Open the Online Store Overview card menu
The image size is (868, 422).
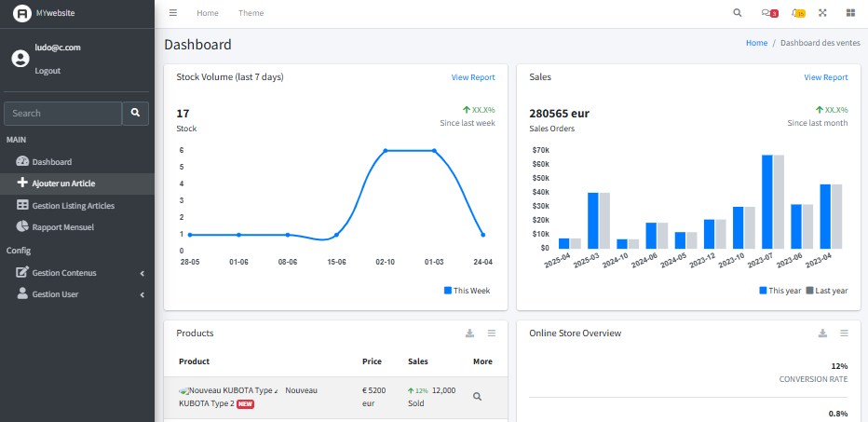pyautogui.click(x=844, y=334)
